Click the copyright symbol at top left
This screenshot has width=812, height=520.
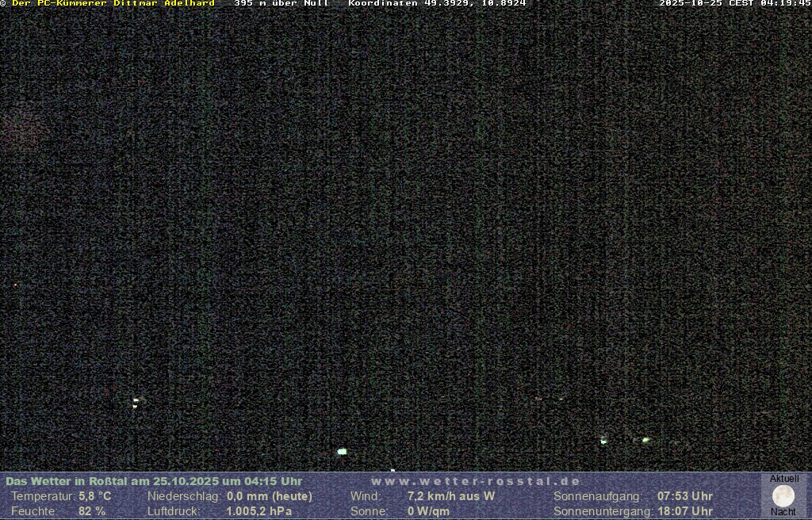[3, 3]
